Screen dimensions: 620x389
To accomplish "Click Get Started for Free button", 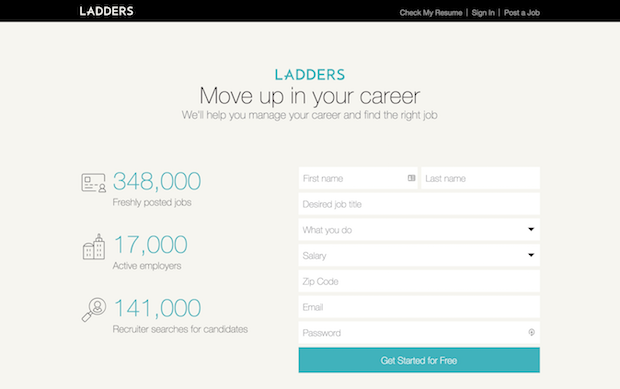I will [419, 360].
